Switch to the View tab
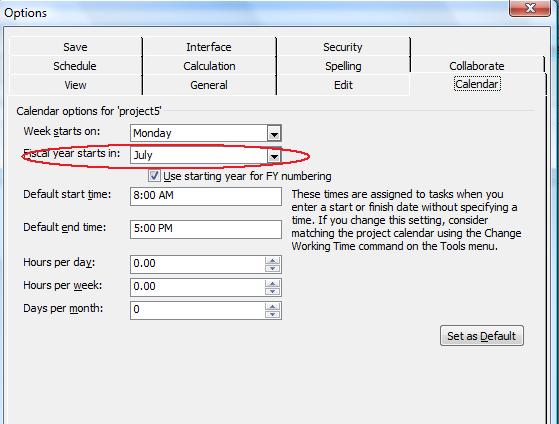The image size is (559, 424). coord(75,85)
